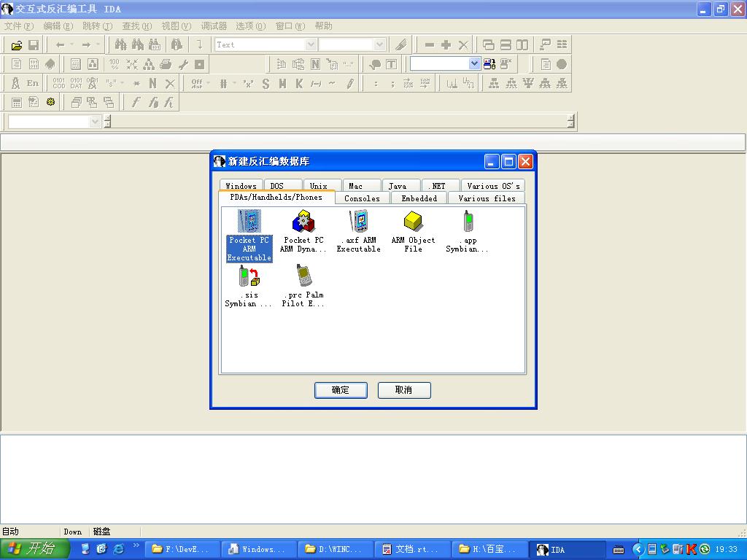Select the ARM Object File type icon
The height and width of the screenshot is (560, 747).
413,231
